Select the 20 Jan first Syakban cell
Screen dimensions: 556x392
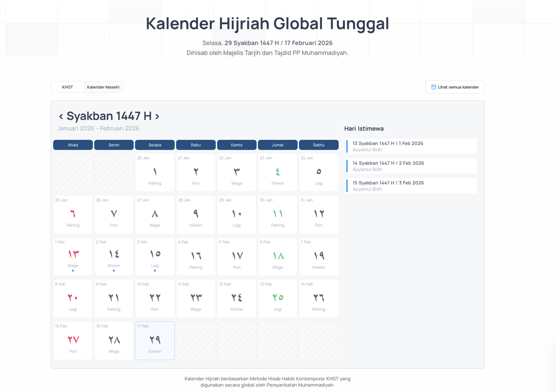(155, 172)
